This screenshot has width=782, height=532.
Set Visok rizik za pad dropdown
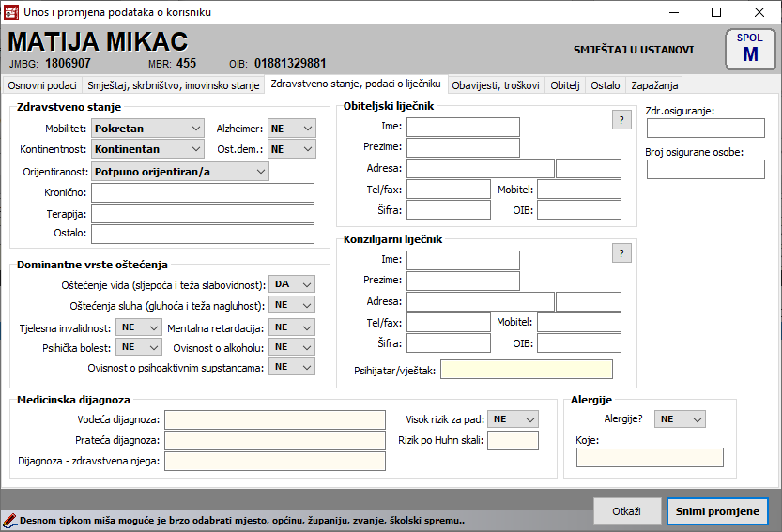click(x=513, y=419)
